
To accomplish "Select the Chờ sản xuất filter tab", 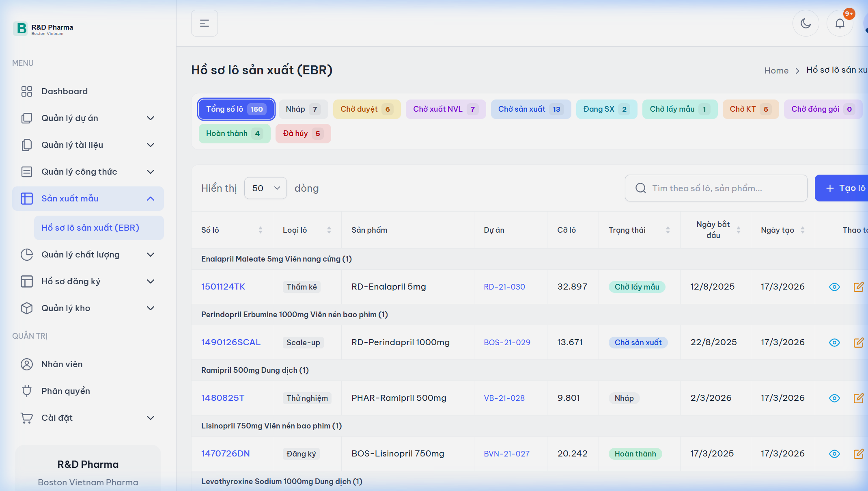I will click(530, 109).
